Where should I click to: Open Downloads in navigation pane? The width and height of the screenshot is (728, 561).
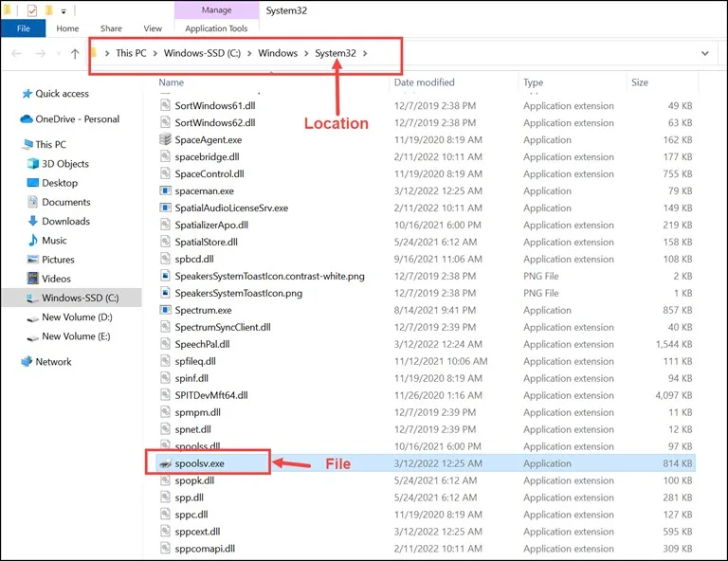[65, 222]
